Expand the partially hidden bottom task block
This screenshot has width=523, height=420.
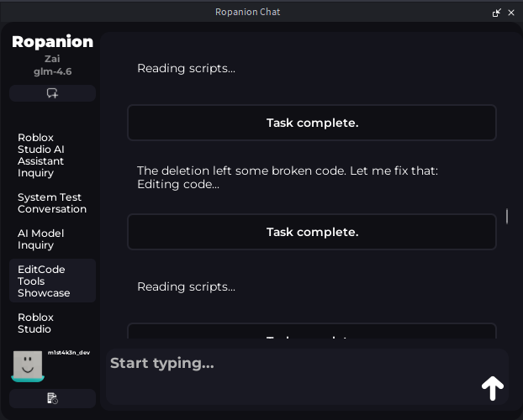pos(312,334)
